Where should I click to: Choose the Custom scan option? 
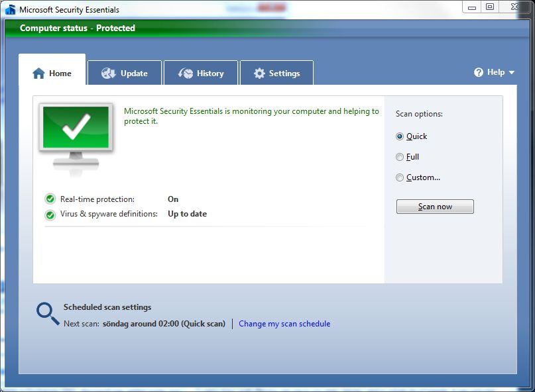click(400, 177)
